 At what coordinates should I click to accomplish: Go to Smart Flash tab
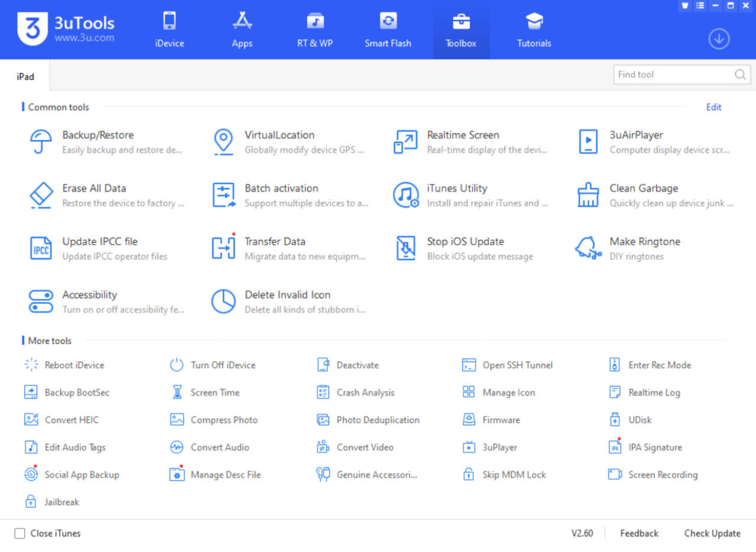tap(388, 30)
